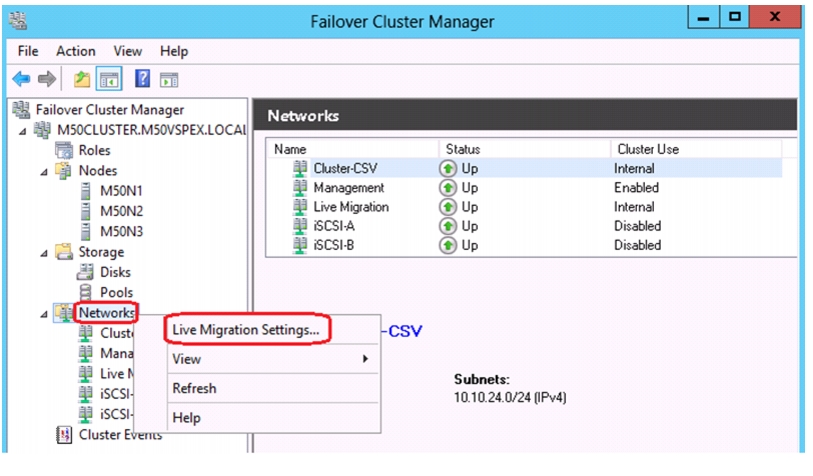Screen dimensions: 813x476
Task: Click the grey forward arrow in toolbar
Action: pos(47,79)
